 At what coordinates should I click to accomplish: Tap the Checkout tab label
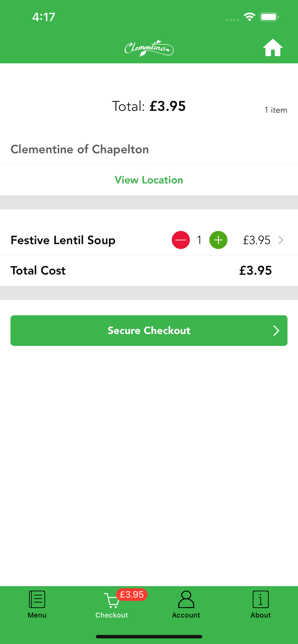[112, 615]
